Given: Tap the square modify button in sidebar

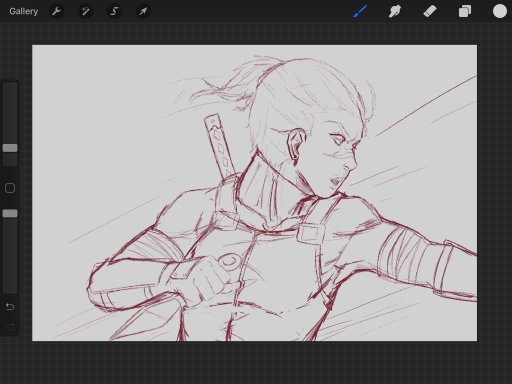Looking at the screenshot, I should (10, 188).
